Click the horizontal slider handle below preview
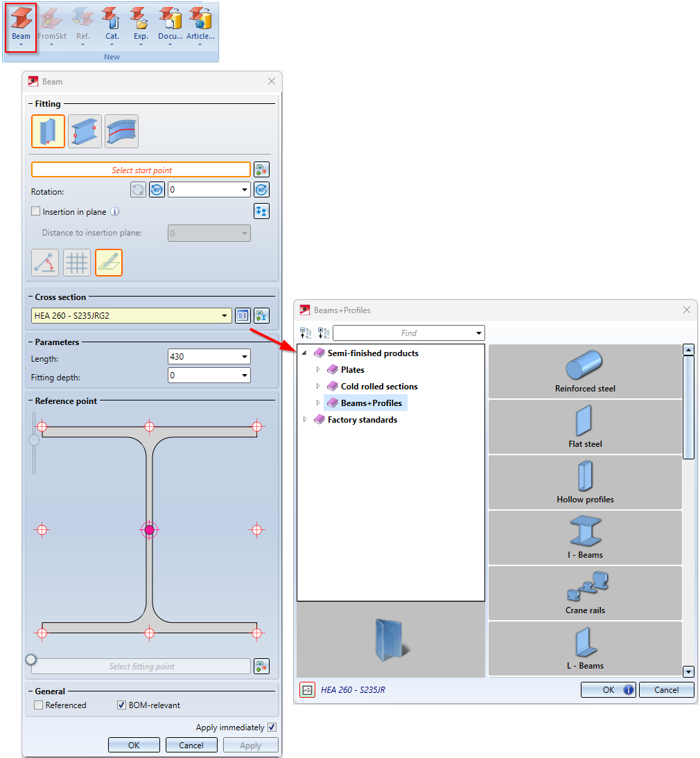Image resolution: width=700 pixels, height=758 pixels. click(31, 660)
